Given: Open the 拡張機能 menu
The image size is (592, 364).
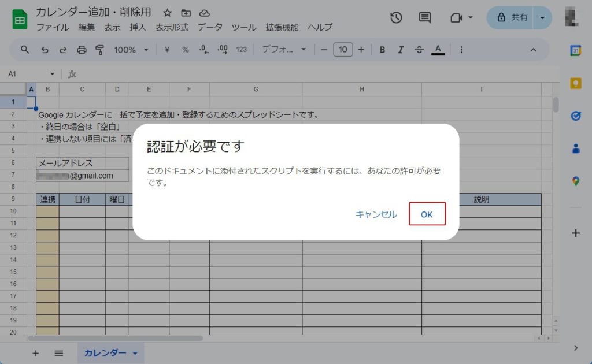Looking at the screenshot, I should (x=282, y=27).
